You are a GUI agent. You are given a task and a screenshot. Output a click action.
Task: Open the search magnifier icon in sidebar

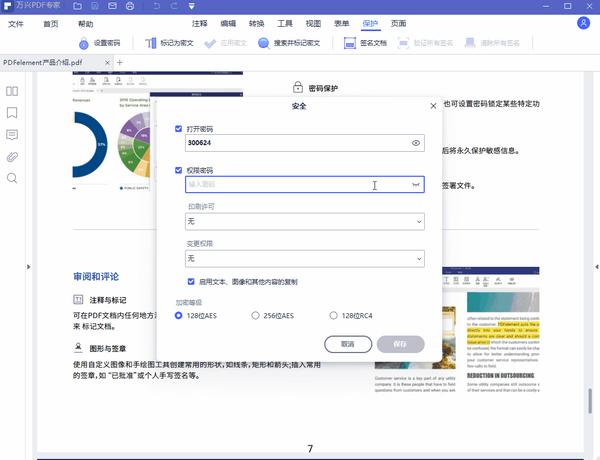point(12,178)
